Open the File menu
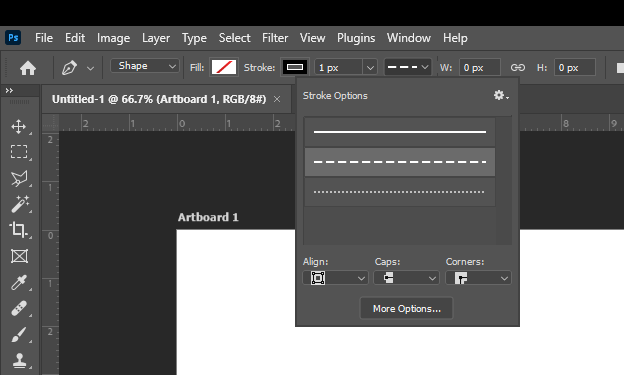Image resolution: width=624 pixels, height=375 pixels. coord(44,38)
